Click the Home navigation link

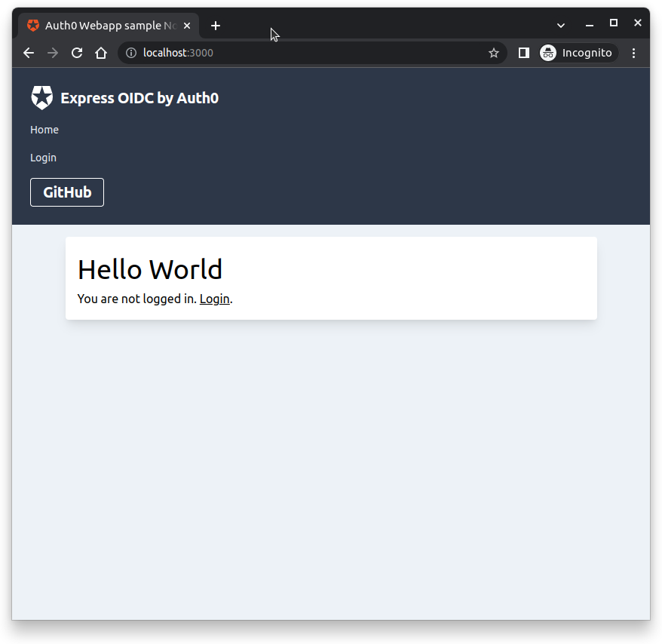(44, 130)
